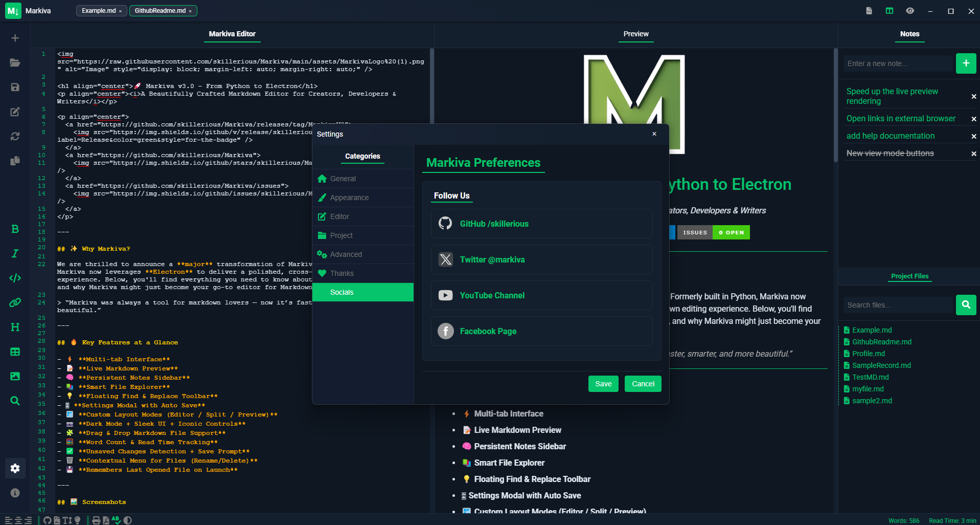This screenshot has width=980, height=525.
Task: Click the Search files input field
Action: click(x=899, y=305)
